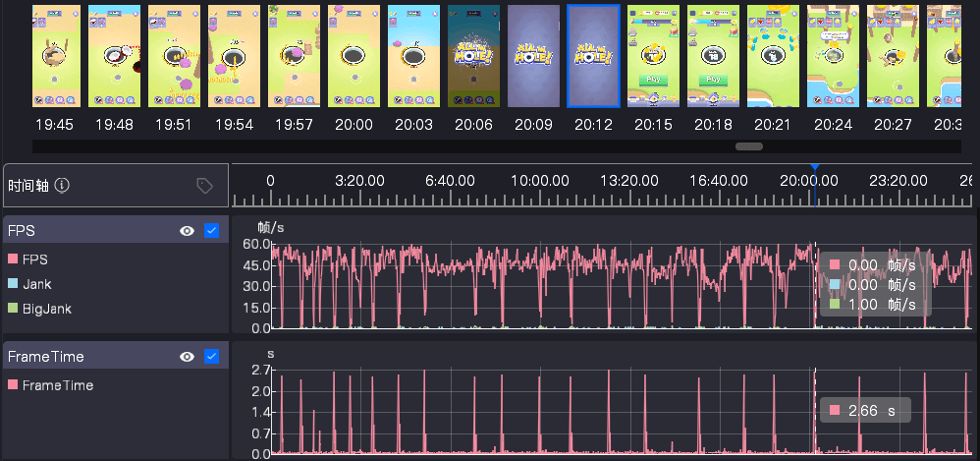
Task: Click the highlighted 20:12 thumbnail
Action: pos(593,56)
